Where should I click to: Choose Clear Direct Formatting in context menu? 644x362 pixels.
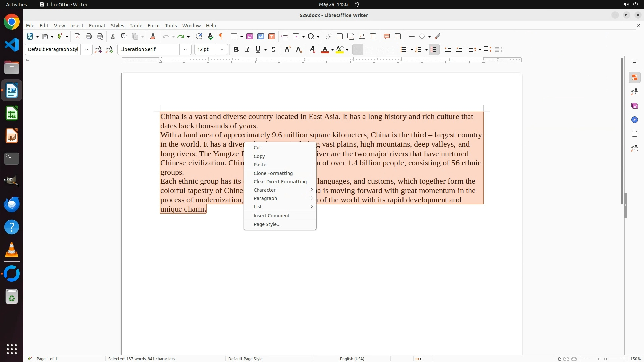click(280, 182)
